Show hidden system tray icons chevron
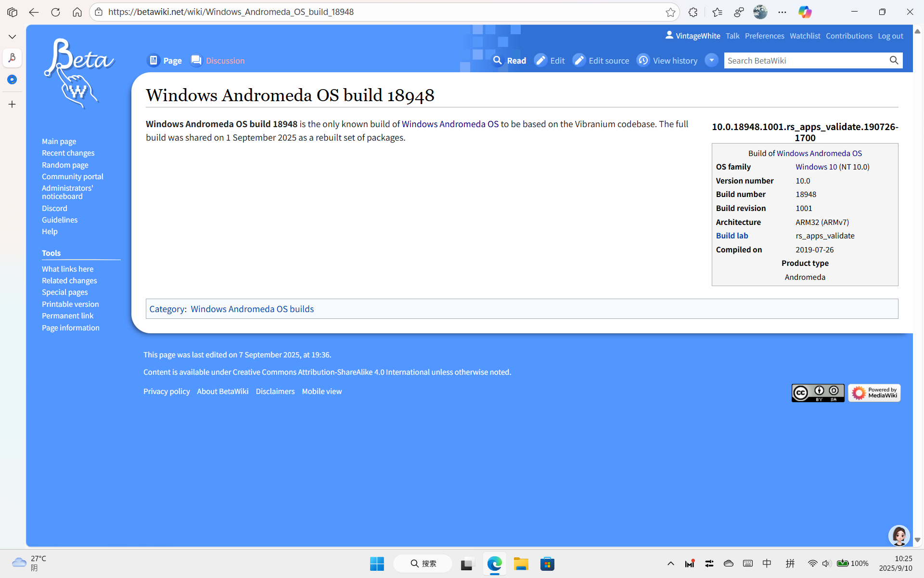 pos(670,564)
